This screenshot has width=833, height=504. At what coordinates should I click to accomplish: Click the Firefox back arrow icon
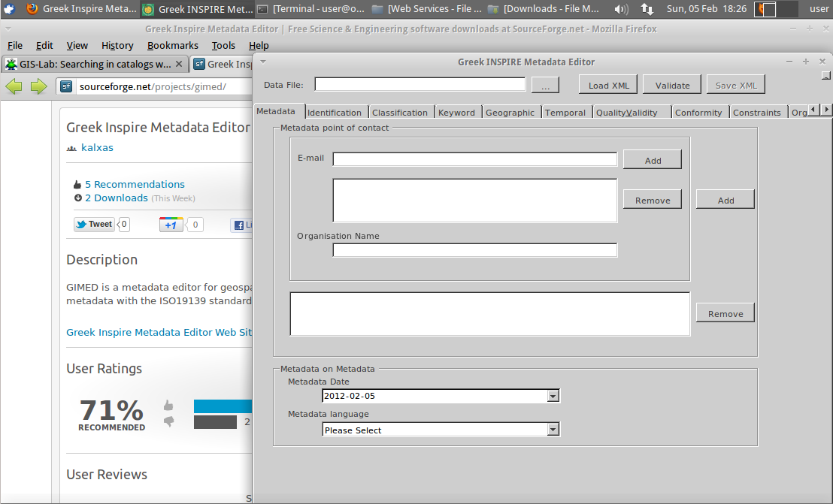[x=14, y=86]
